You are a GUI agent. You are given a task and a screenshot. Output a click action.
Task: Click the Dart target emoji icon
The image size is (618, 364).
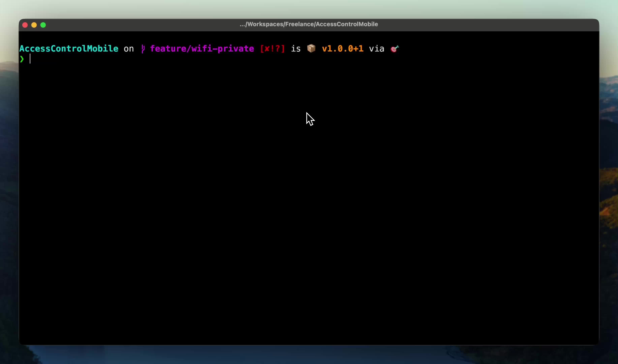(x=395, y=49)
